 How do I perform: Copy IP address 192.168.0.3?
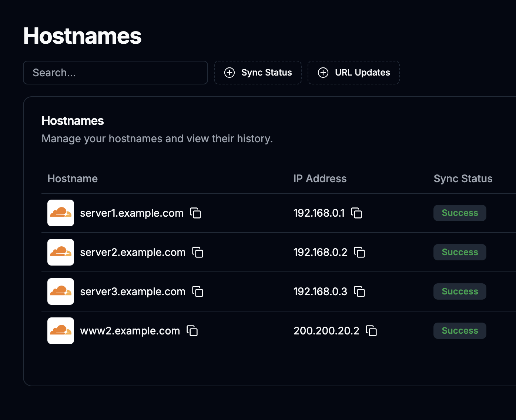[x=359, y=291]
